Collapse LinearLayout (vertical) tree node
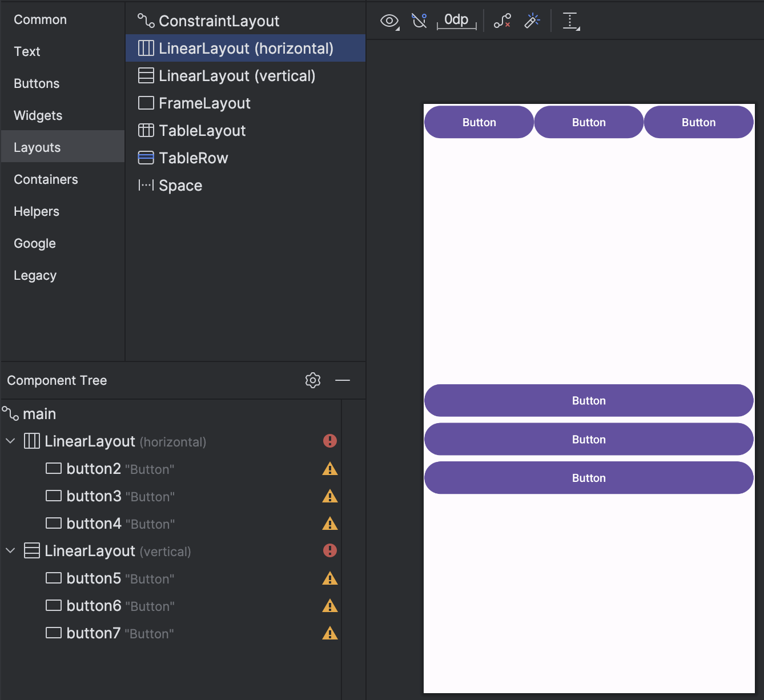764x700 pixels. tap(10, 550)
